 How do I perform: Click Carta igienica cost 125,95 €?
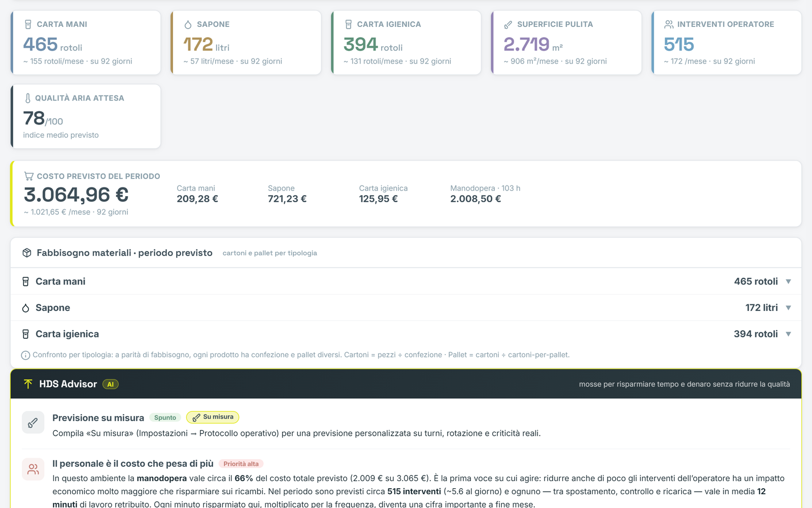coord(379,199)
